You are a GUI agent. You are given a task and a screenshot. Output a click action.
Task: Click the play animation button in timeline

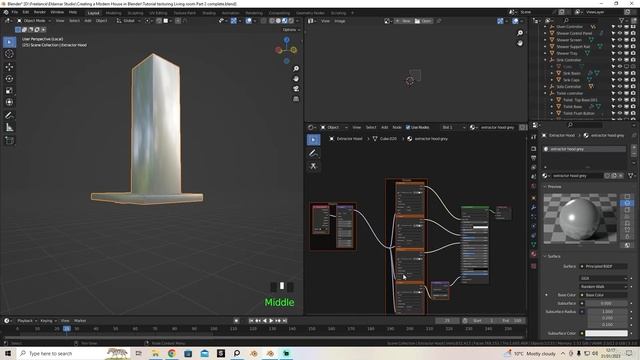point(271,321)
